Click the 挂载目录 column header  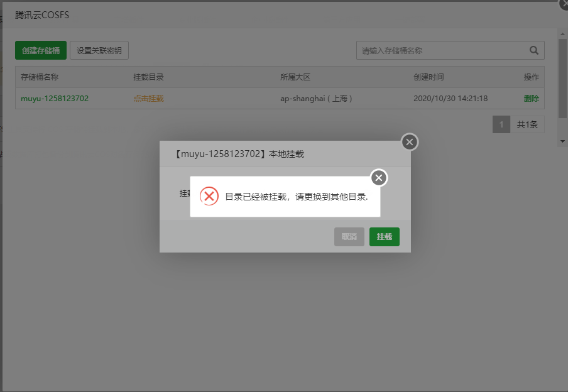[148, 77]
